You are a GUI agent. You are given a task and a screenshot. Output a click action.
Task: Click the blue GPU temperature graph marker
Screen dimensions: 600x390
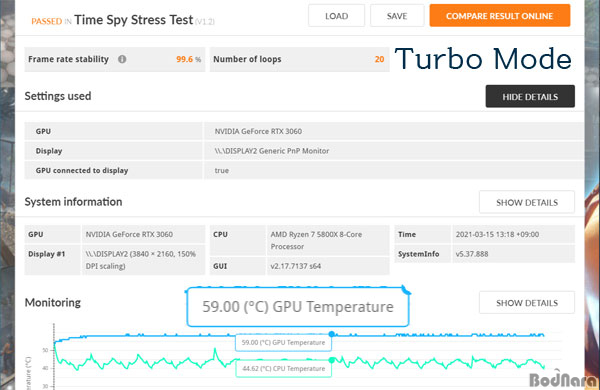(x=332, y=334)
